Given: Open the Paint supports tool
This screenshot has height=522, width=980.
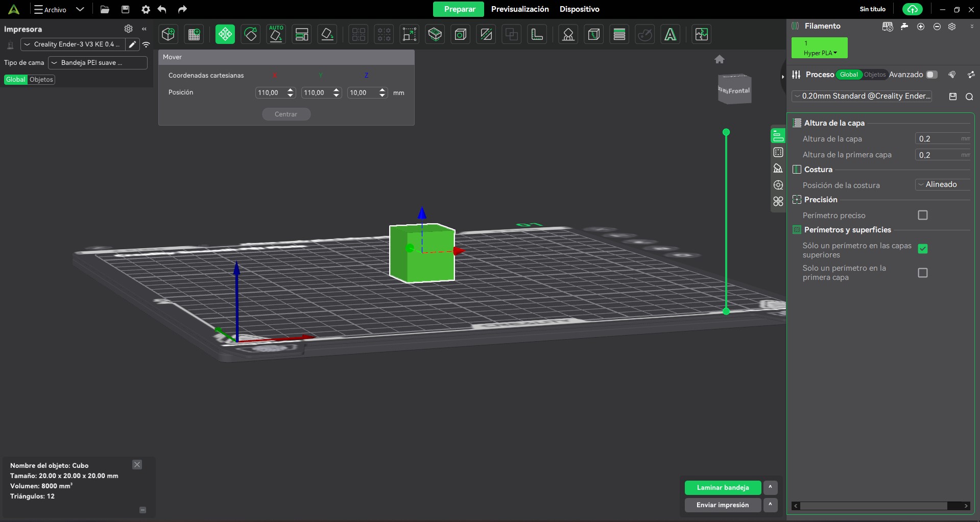Looking at the screenshot, I should (568, 34).
